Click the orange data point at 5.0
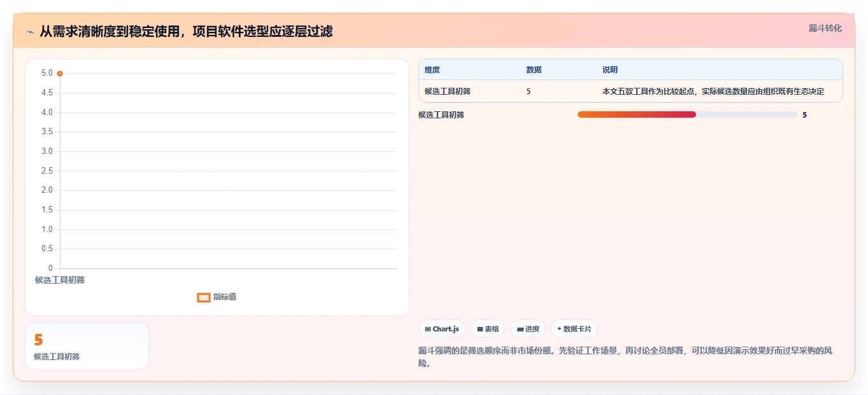The height and width of the screenshot is (395, 868). (x=60, y=74)
